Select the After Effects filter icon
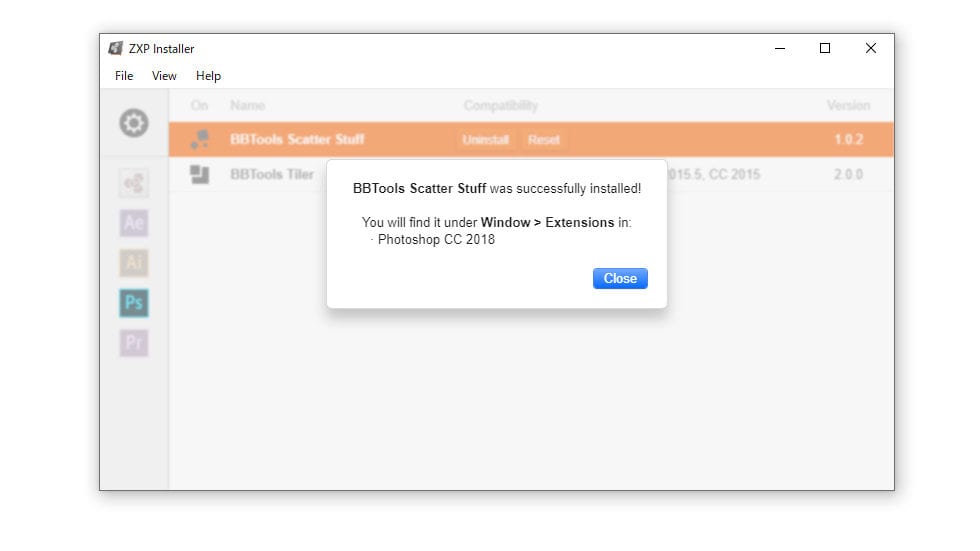 pos(134,221)
